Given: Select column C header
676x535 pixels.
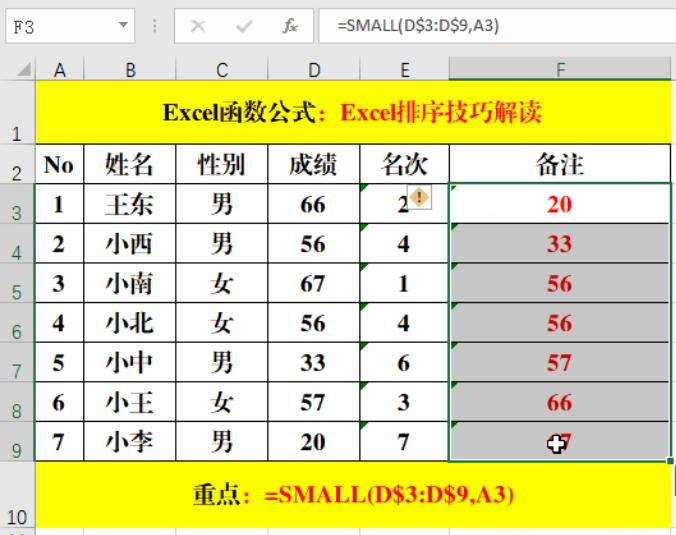Looking at the screenshot, I should pyautogui.click(x=222, y=70).
